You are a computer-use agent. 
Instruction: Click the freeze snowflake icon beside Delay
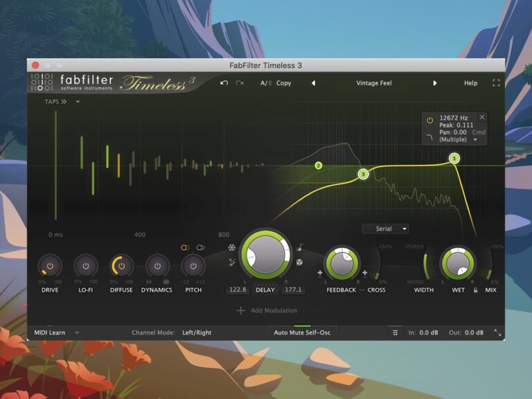pos(232,247)
